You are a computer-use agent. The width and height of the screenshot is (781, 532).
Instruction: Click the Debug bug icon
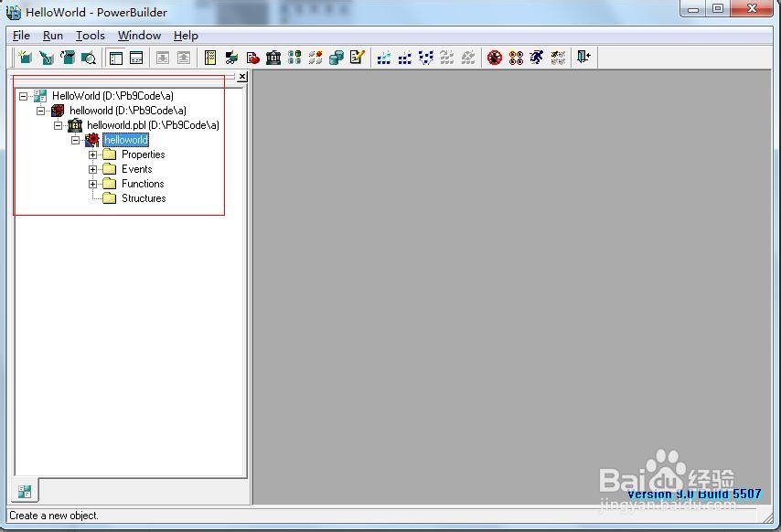[495, 58]
